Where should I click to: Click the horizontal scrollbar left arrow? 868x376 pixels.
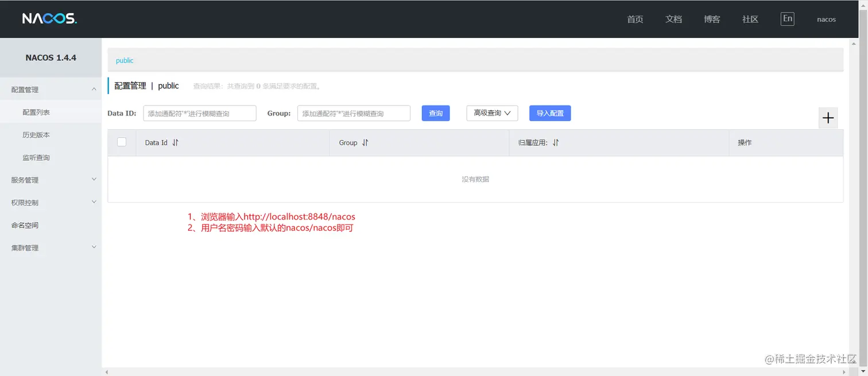tap(106, 372)
